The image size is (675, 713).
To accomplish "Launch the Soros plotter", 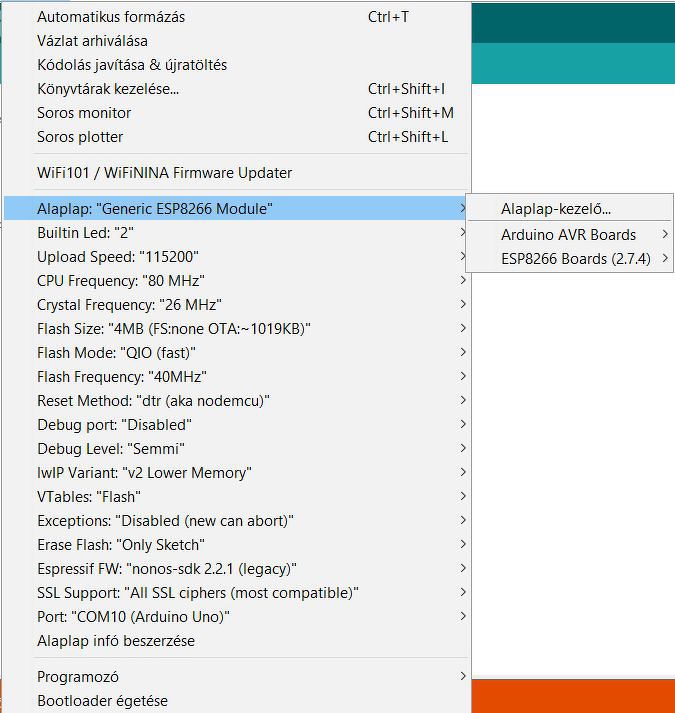I will point(80,137).
